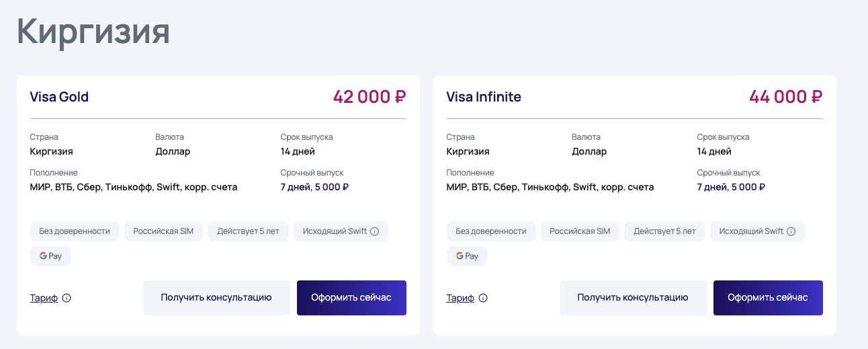Select Без доверенности tag on Visa Gold
Viewport: 868px width, 349px height.
point(75,231)
